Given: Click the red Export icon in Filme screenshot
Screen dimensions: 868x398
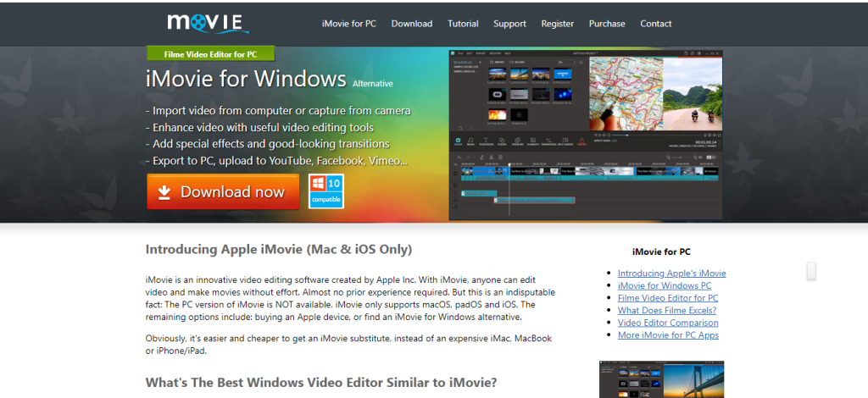Looking at the screenshot, I should (581, 141).
